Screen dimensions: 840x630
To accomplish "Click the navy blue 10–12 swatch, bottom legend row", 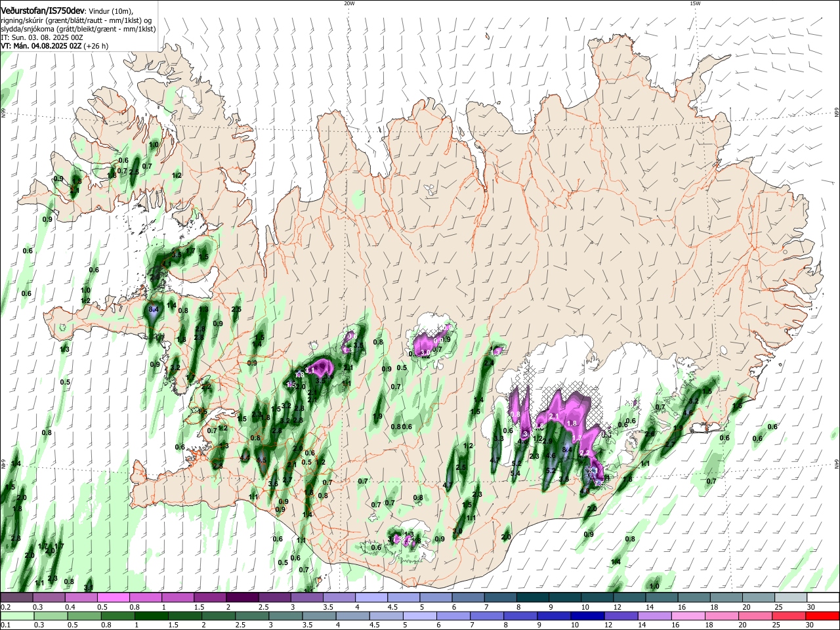I will tap(587, 616).
